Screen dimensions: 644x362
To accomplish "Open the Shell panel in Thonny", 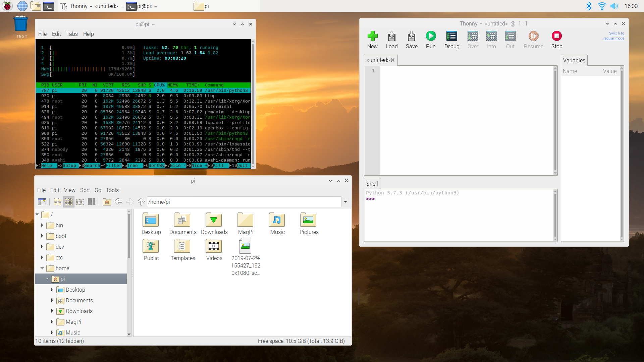I will pos(372,183).
